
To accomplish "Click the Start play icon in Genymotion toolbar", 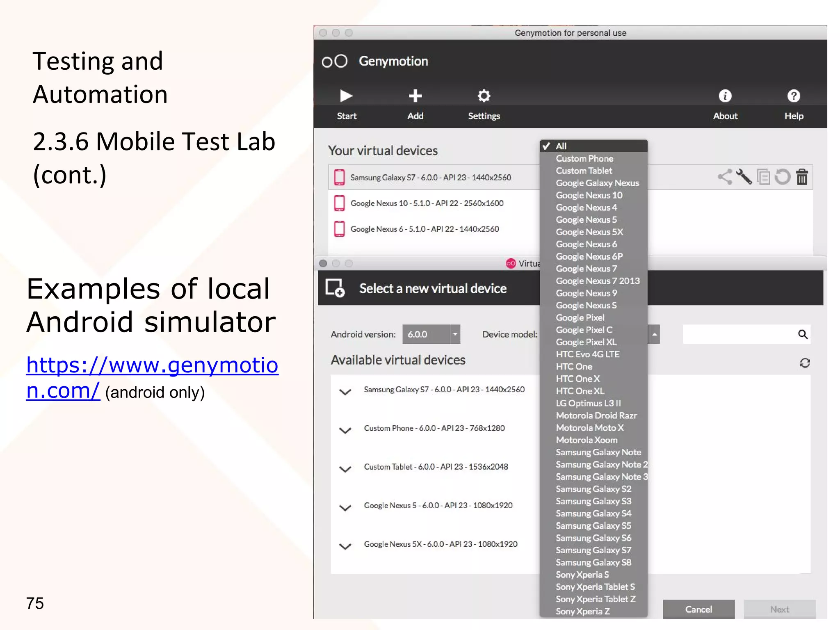I will coord(346,96).
